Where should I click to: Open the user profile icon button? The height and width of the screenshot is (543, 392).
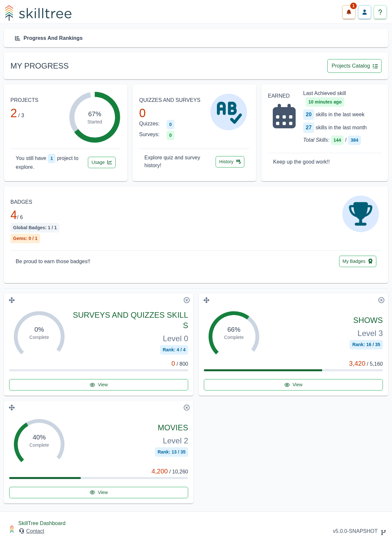pyautogui.click(x=365, y=12)
